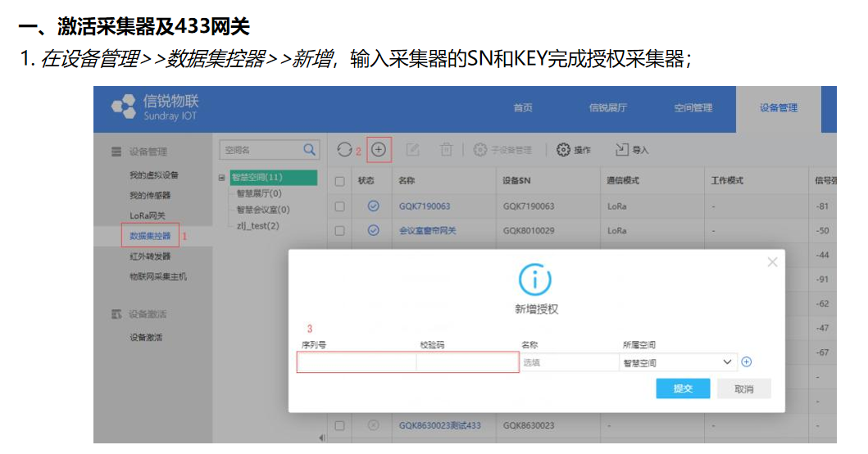The width and height of the screenshot is (868, 454).
Task: Open the GQK7190063 device link
Action: point(425,206)
